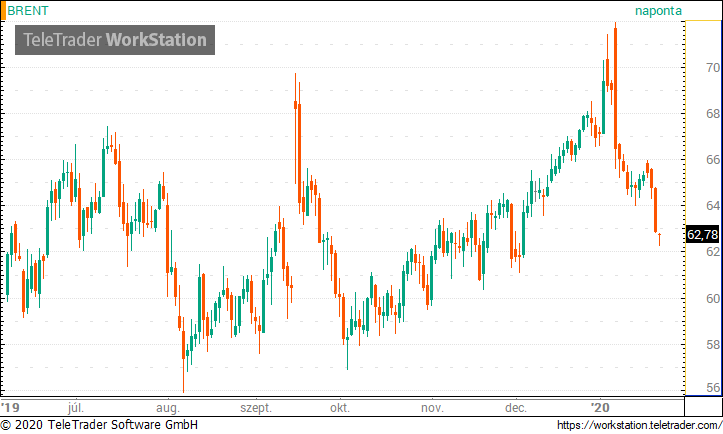
Task: Click the 'júl.' date axis label
Action: coord(76,408)
